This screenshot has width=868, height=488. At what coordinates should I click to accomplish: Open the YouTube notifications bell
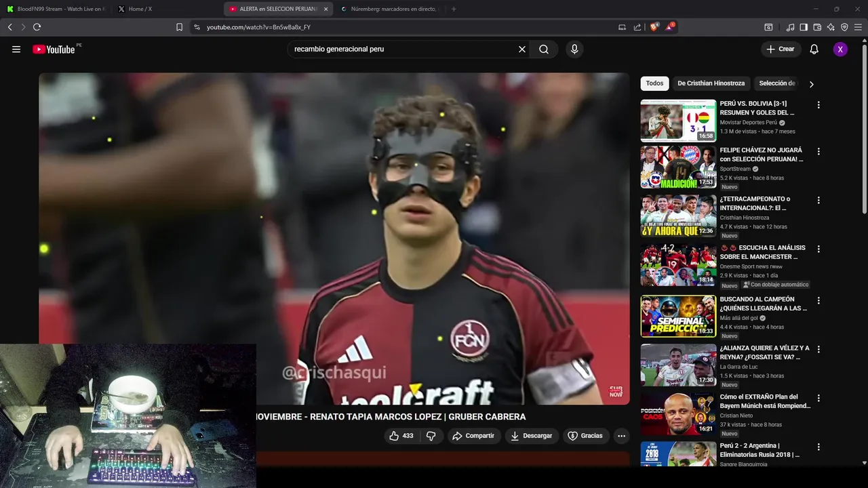814,49
